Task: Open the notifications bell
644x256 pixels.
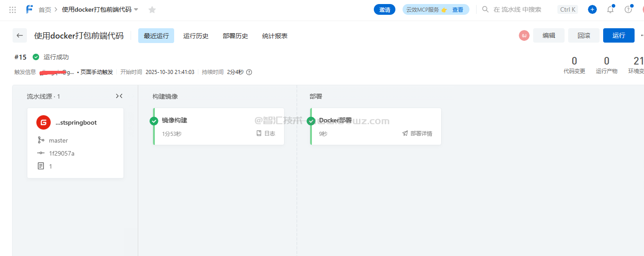Action: [610, 9]
